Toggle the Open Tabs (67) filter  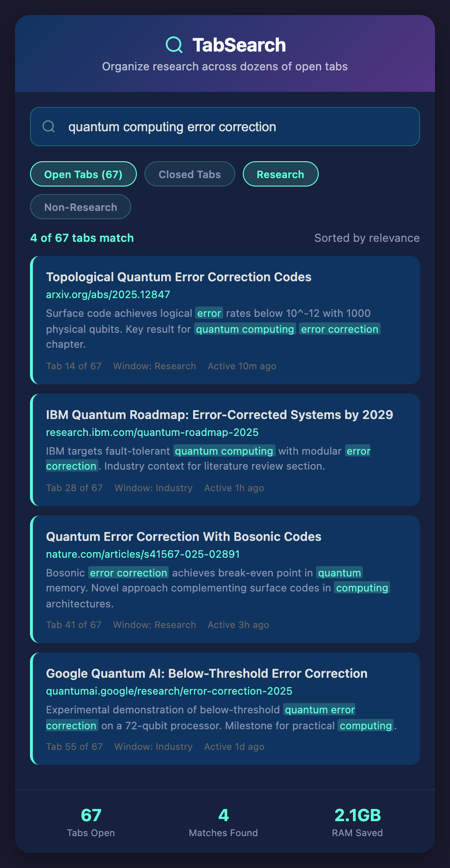(x=83, y=174)
